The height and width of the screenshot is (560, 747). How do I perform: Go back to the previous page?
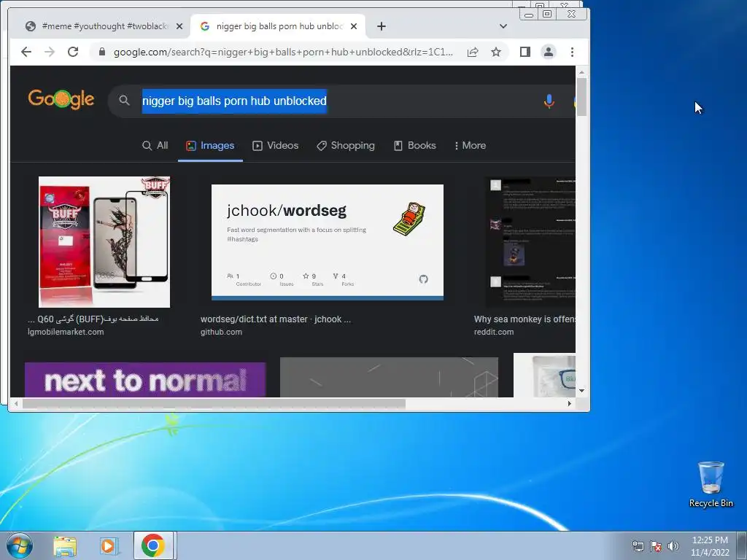(26, 52)
